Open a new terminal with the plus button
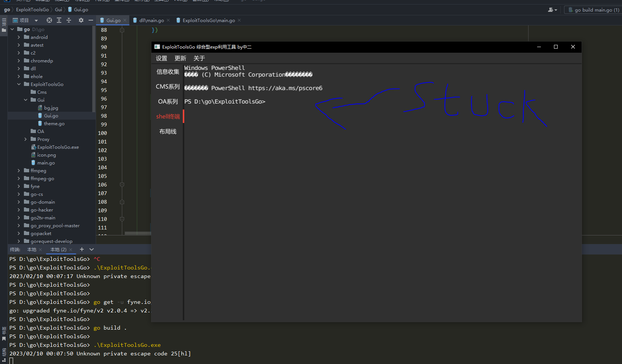 [82, 249]
